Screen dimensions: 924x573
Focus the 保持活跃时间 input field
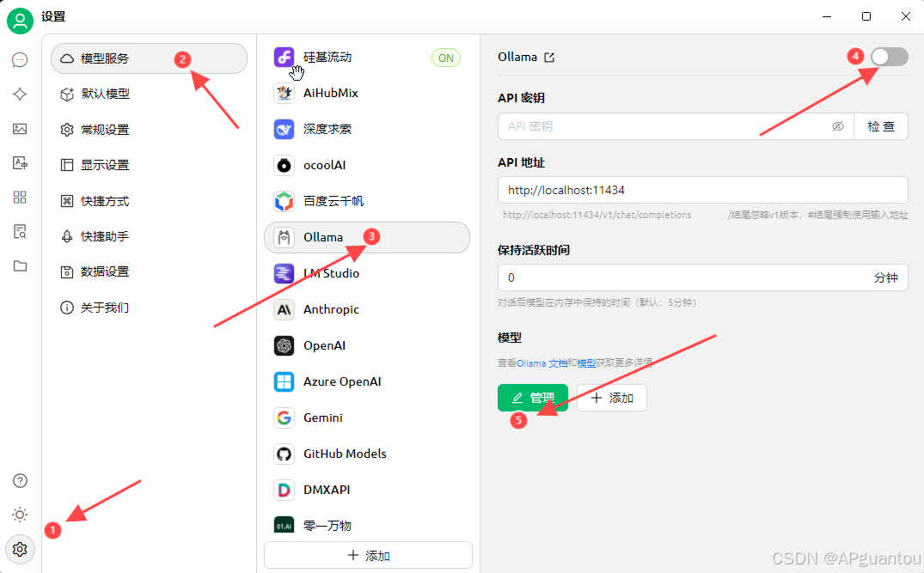(x=702, y=277)
